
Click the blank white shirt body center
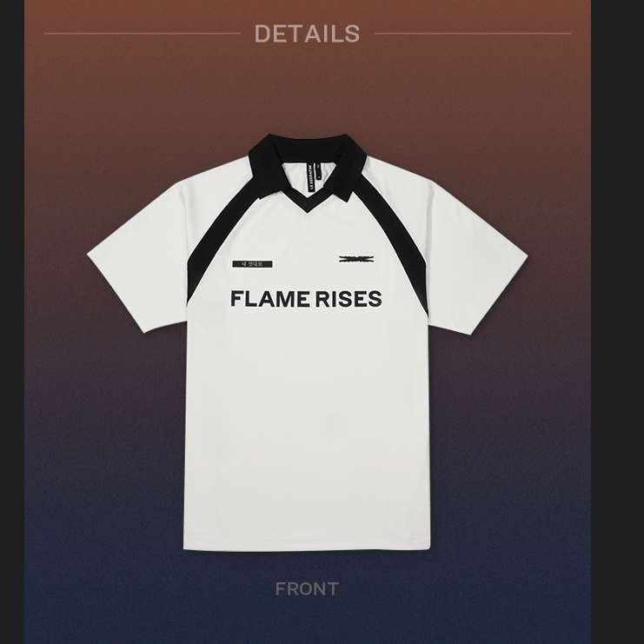(x=307, y=411)
